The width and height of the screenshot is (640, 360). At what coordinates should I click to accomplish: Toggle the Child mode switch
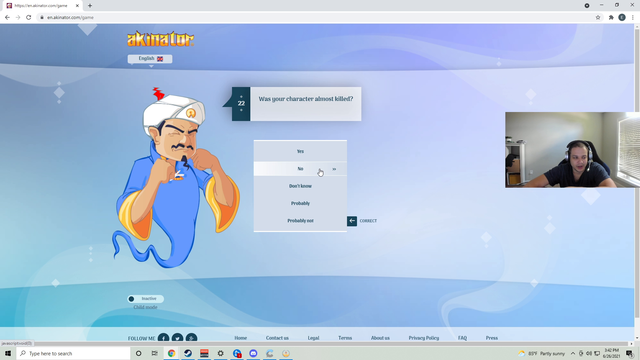coord(145,299)
